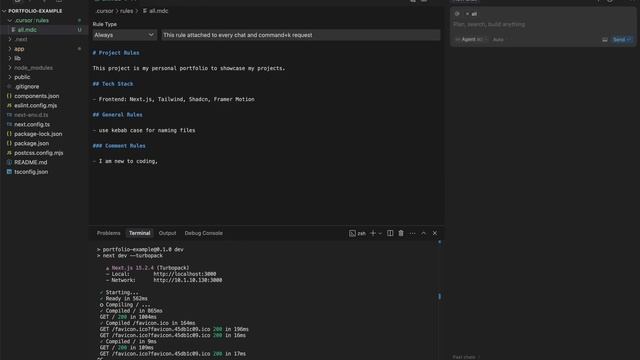
Task: Click the 'use kebab case for naming files' line
Action: click(144, 130)
